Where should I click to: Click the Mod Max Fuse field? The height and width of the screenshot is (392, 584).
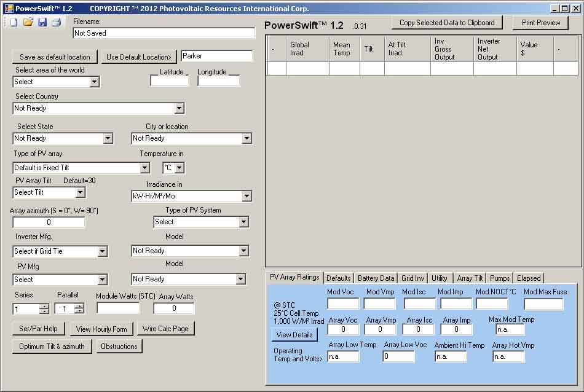click(543, 304)
